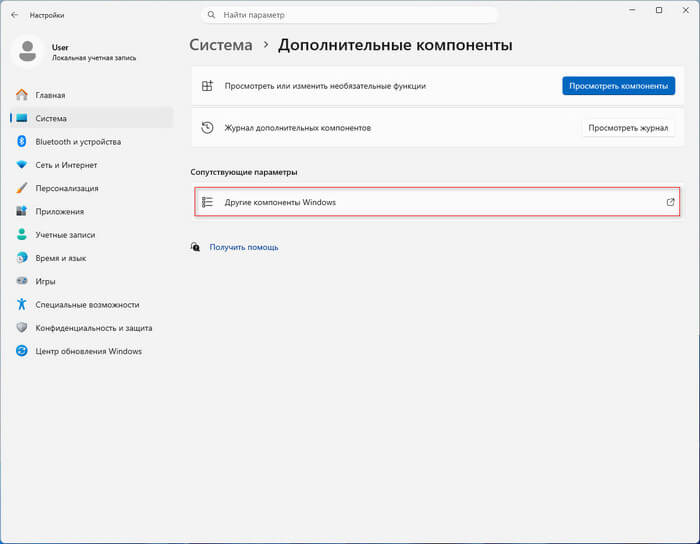Image resolution: width=700 pixels, height=544 pixels.
Task: Open Игры settings
Action: (92, 281)
